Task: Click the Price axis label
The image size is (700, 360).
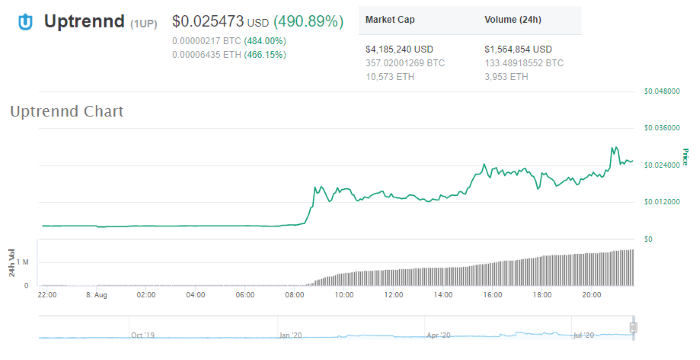Action: point(685,157)
